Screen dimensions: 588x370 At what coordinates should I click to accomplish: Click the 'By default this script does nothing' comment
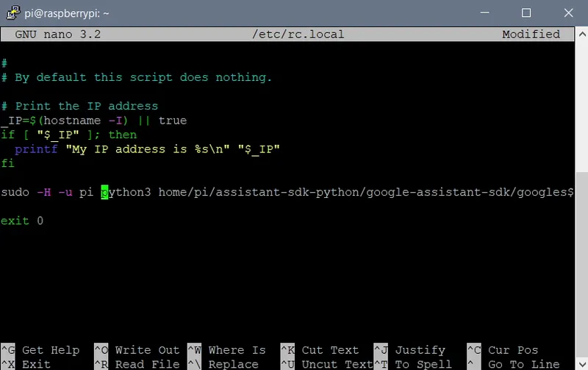tap(143, 77)
